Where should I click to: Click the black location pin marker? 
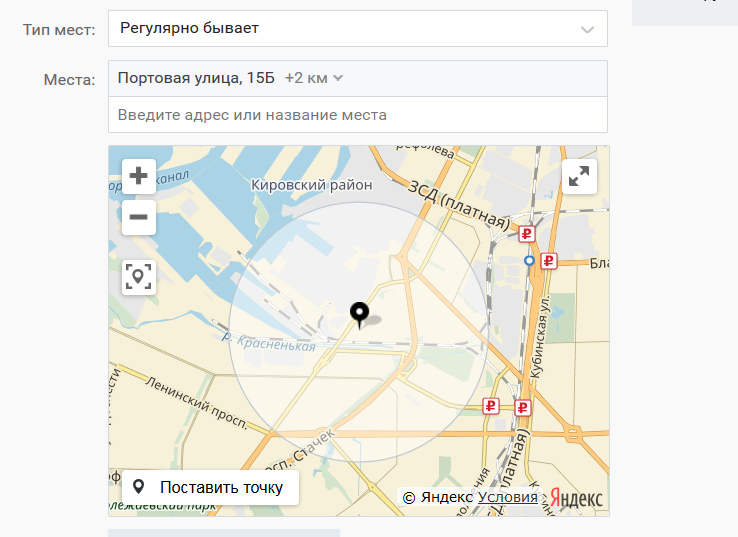tap(360, 315)
